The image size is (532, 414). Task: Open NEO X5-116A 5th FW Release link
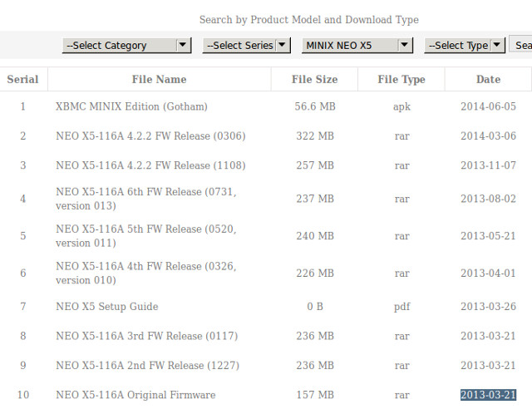click(146, 236)
